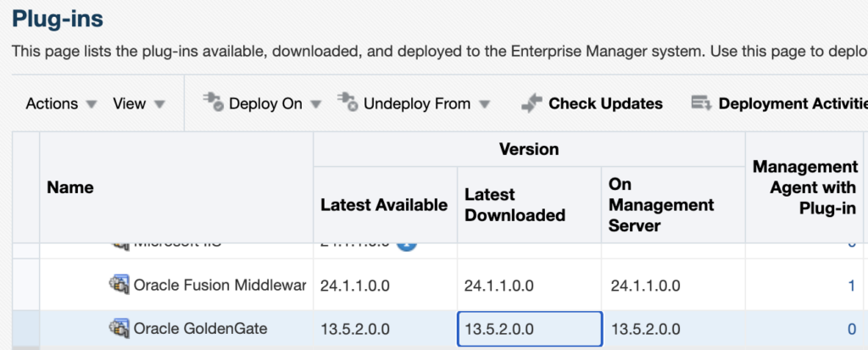Click the Check Updates arrows icon
The height and width of the screenshot is (350, 868).
tap(531, 103)
